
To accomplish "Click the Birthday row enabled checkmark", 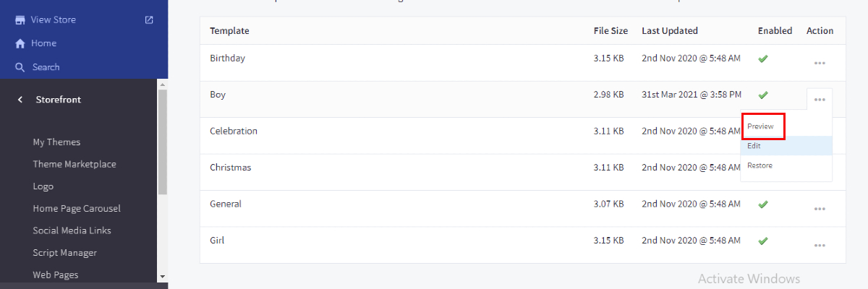I will [762, 59].
